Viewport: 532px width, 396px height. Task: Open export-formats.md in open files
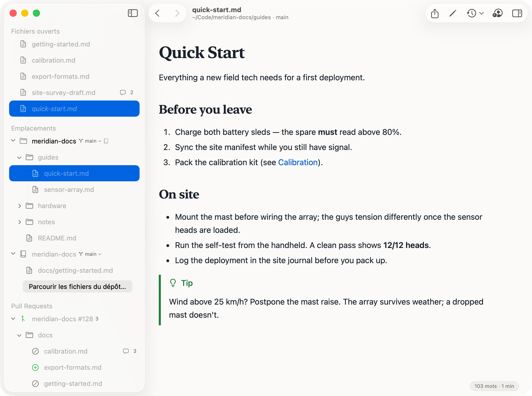click(x=74, y=77)
